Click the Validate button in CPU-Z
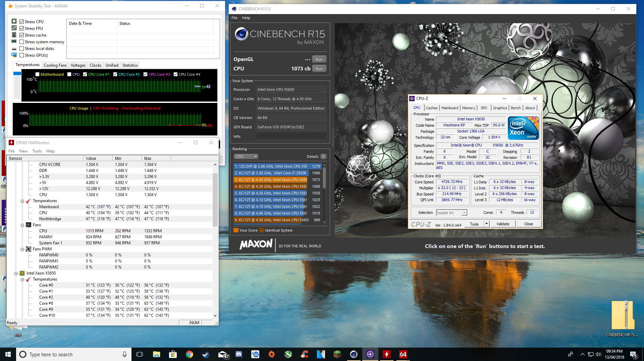 [x=502, y=224]
